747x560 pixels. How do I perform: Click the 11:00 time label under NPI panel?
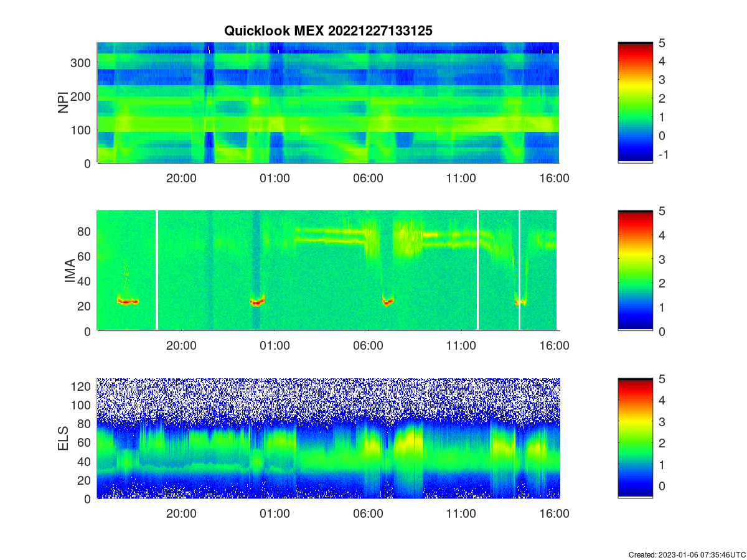(x=461, y=178)
